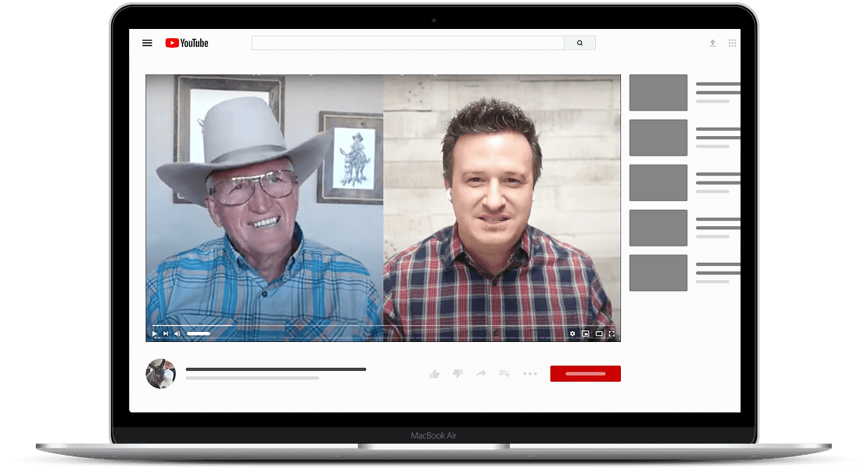This screenshot has width=868, height=468.
Task: Click the YouTube logo
Action: [187, 43]
